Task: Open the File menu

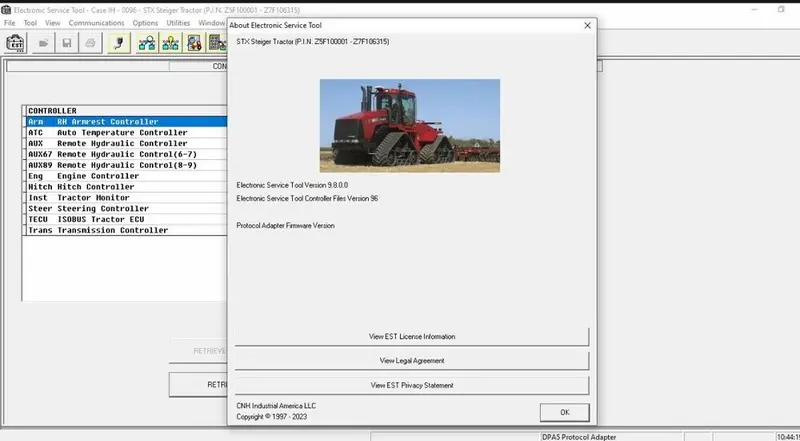Action: click(9, 23)
